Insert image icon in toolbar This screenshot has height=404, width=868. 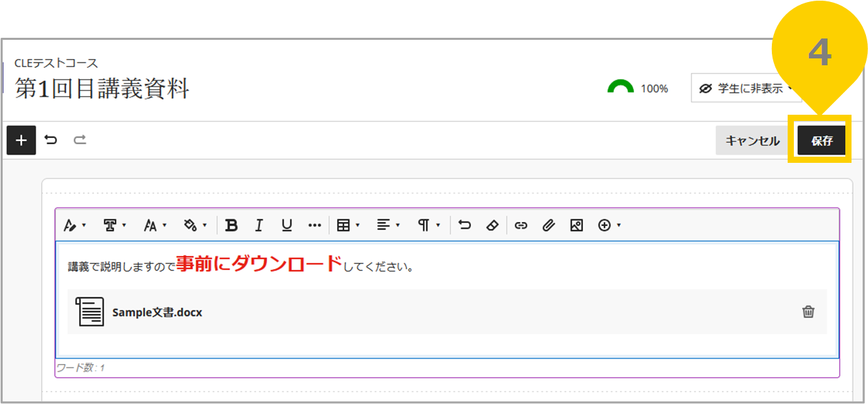pos(576,225)
